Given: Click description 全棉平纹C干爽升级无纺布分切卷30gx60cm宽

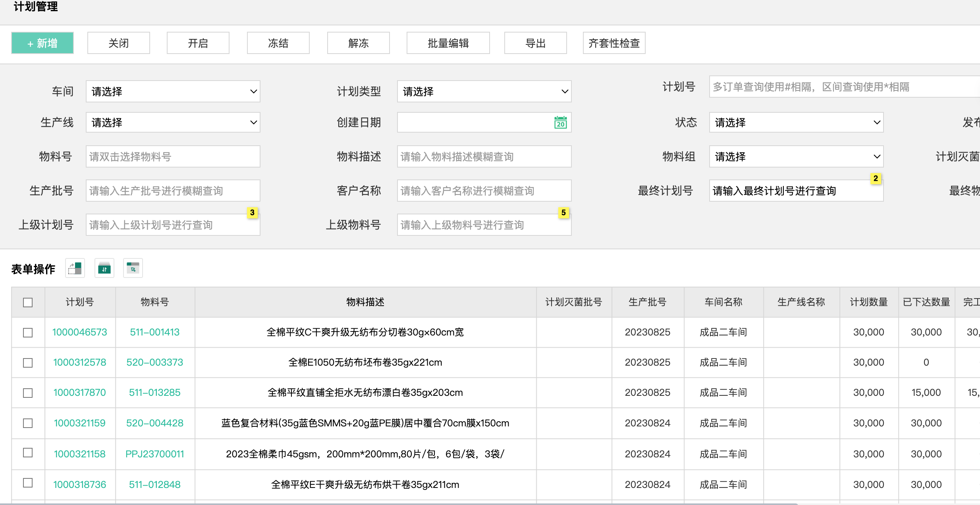Looking at the screenshot, I should click(x=365, y=332).
